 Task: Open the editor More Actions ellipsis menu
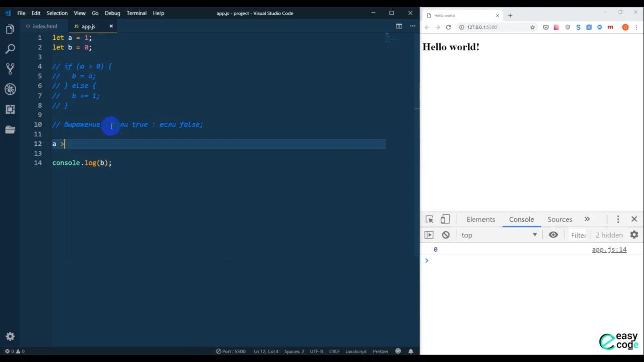coord(413,26)
